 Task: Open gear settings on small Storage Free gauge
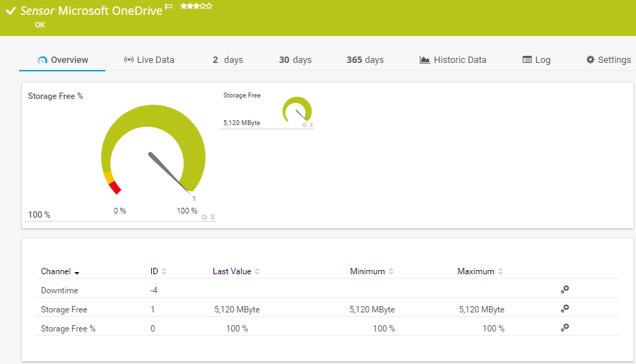[x=305, y=125]
